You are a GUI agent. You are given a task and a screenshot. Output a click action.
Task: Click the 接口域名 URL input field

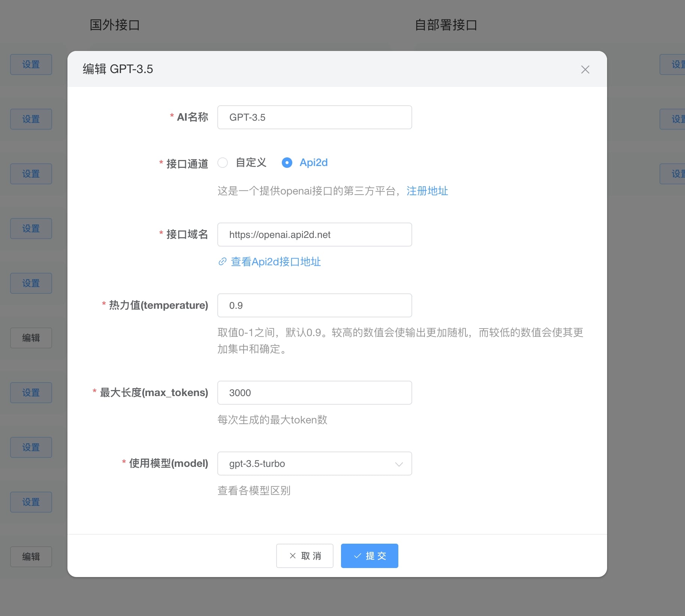pos(314,235)
